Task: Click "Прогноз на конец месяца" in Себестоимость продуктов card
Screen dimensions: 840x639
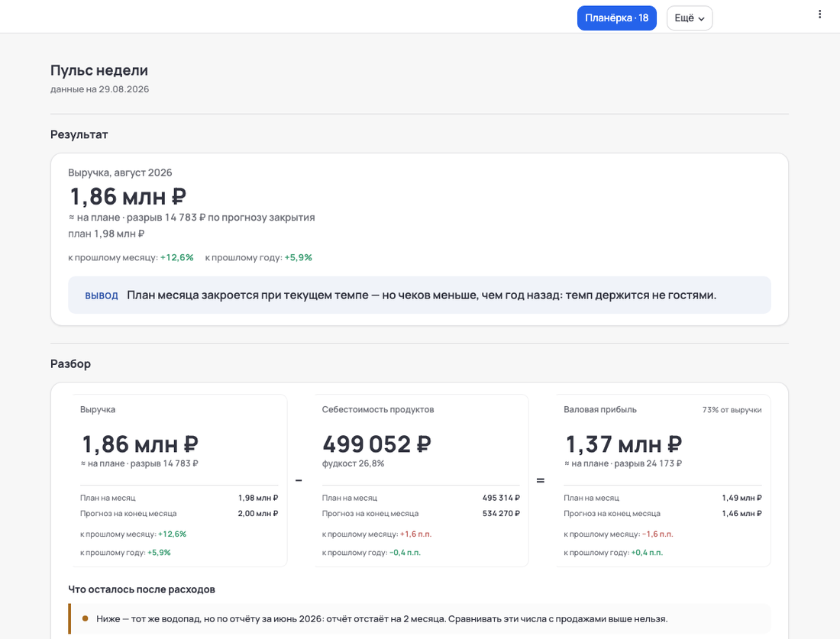Action: pos(370,513)
